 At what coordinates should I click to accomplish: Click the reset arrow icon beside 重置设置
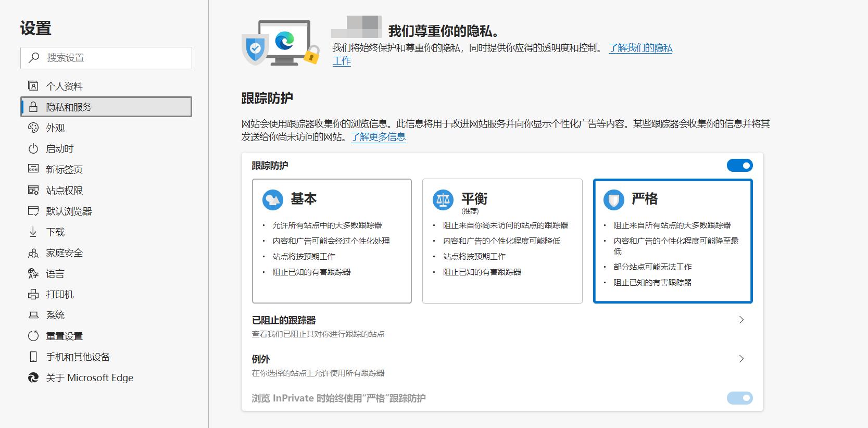[x=33, y=336]
